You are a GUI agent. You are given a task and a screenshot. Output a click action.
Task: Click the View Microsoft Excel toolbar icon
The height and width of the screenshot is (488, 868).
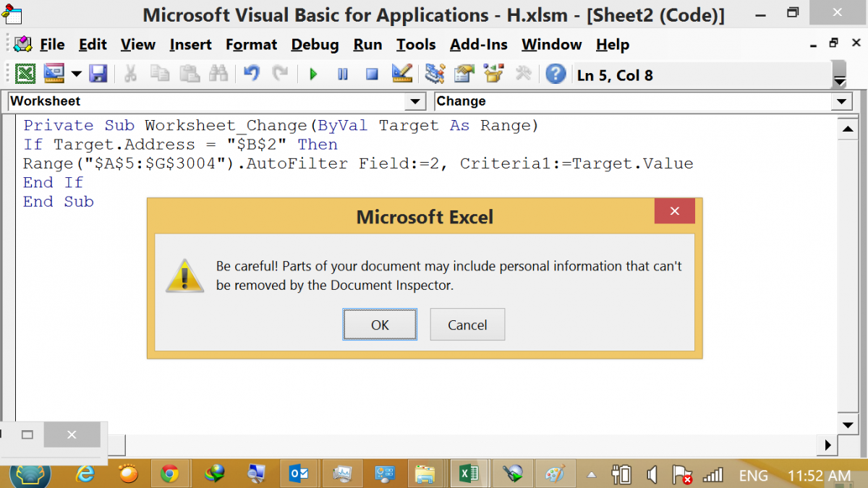tap(26, 73)
